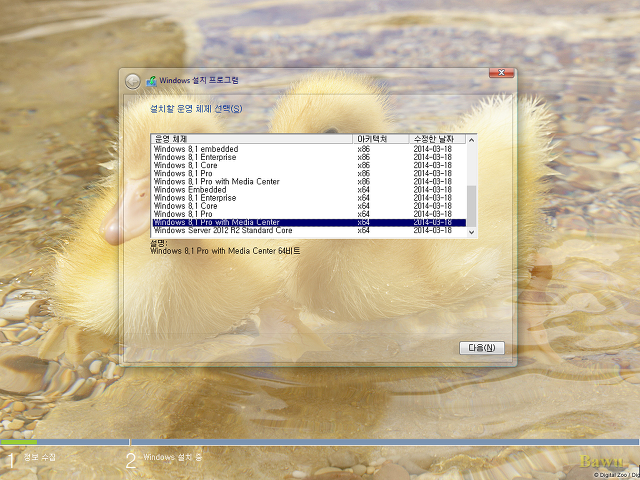Select Windows 8.1 Pro with Media Center x86
640x480 pixels.
[x=309, y=182]
